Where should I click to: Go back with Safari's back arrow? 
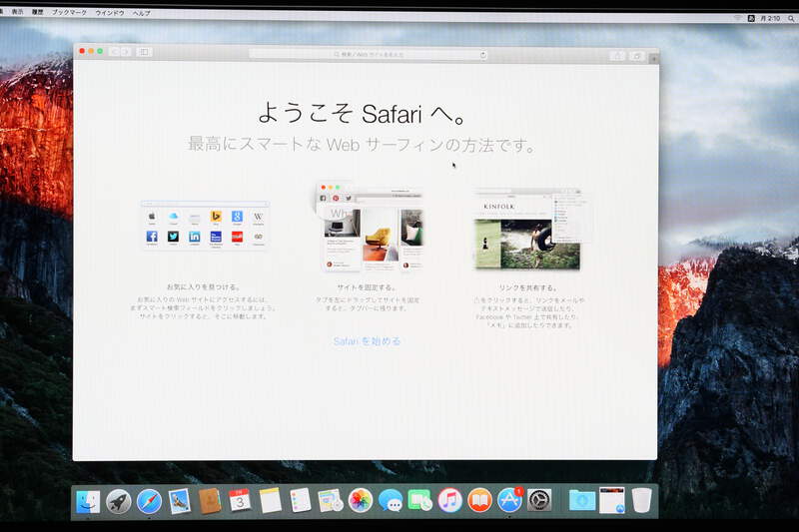tap(115, 52)
